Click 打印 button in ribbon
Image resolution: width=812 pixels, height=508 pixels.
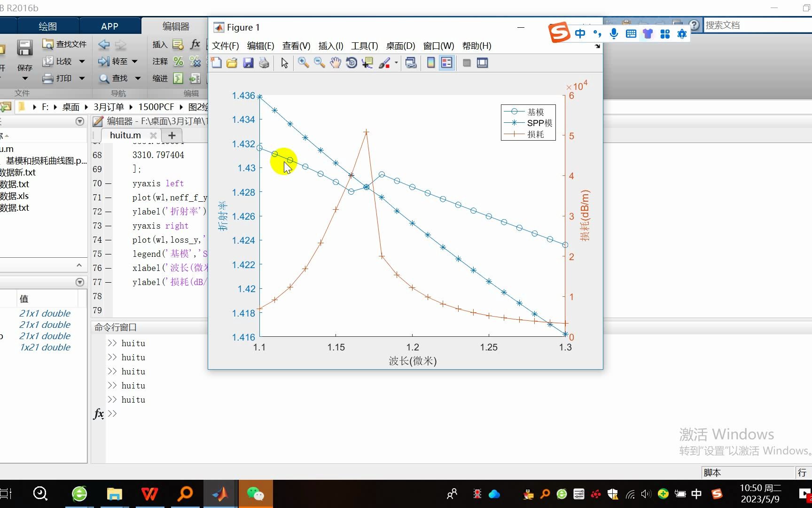tap(57, 78)
